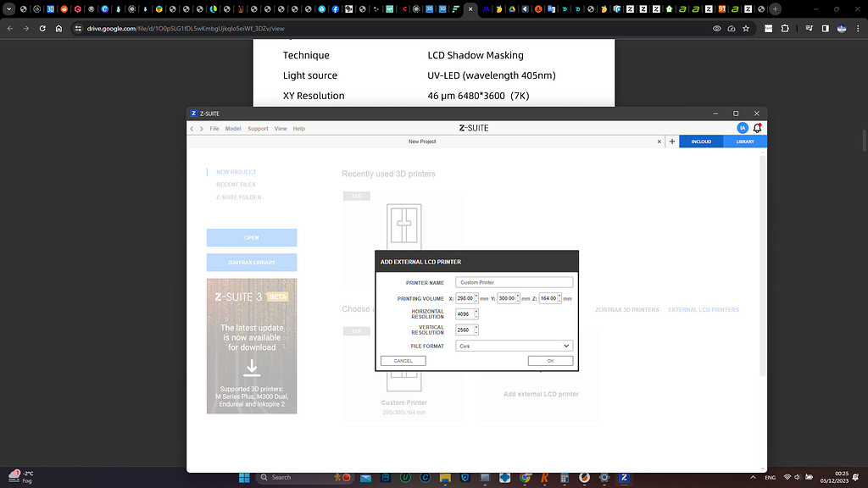Edit the Printer Name field
Screen dimensions: 868x488
pos(514,281)
